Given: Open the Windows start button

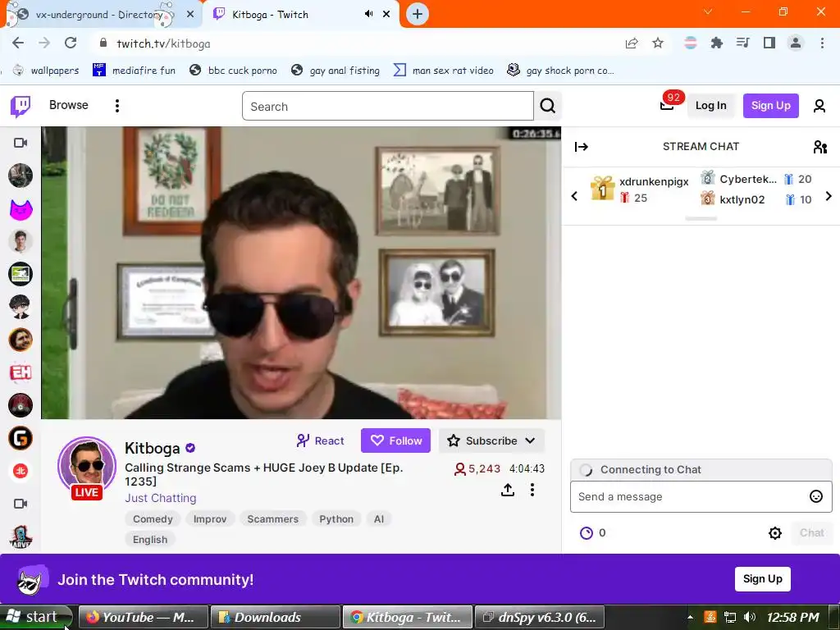Looking at the screenshot, I should pyautogui.click(x=35, y=617).
